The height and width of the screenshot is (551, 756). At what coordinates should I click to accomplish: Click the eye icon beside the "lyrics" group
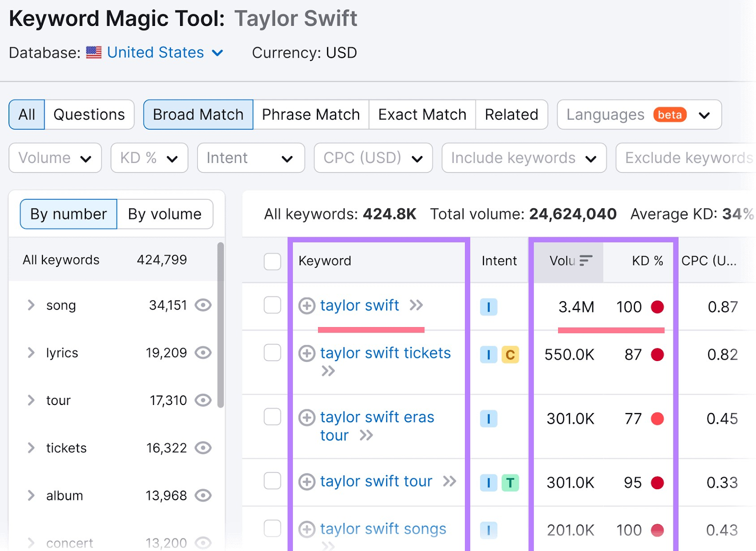point(203,353)
